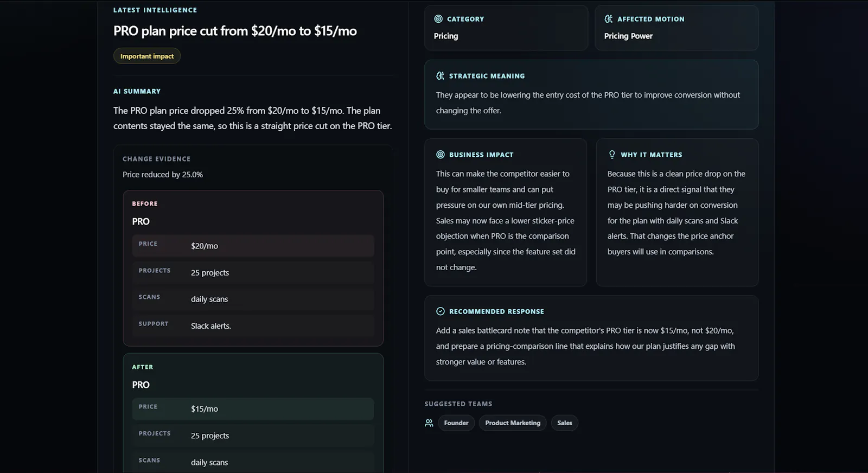Click the 'AFTER' label

[x=143, y=367]
